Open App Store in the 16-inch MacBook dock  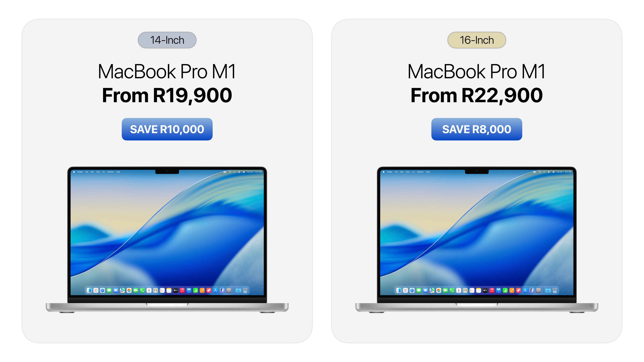tap(525, 290)
